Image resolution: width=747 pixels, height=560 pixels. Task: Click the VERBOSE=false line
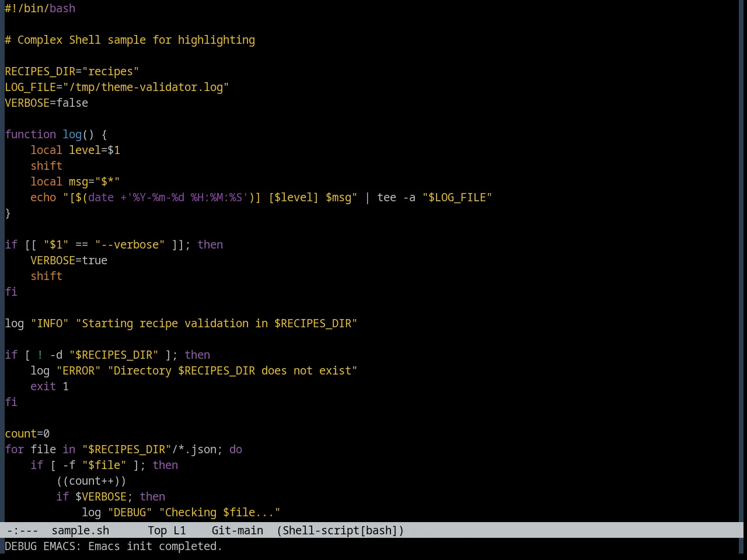tap(47, 103)
